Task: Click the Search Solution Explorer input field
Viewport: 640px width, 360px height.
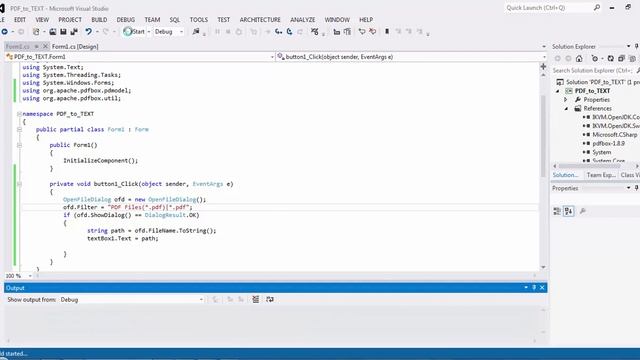Action: coord(593,71)
